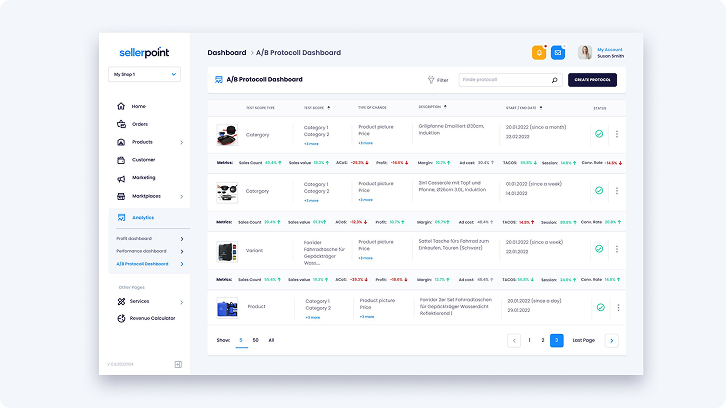Click '+3 more' under Casserole row categories
The image size is (726, 408).
311,201
